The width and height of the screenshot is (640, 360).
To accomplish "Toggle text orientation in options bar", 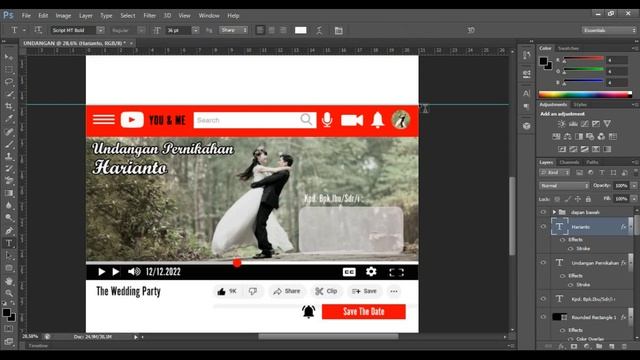I will click(x=38, y=30).
